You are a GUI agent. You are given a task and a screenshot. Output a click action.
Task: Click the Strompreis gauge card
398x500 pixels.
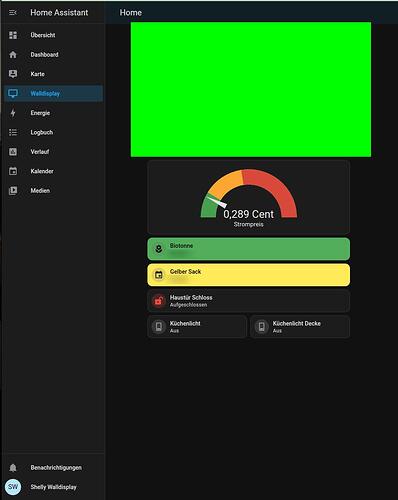(249, 197)
